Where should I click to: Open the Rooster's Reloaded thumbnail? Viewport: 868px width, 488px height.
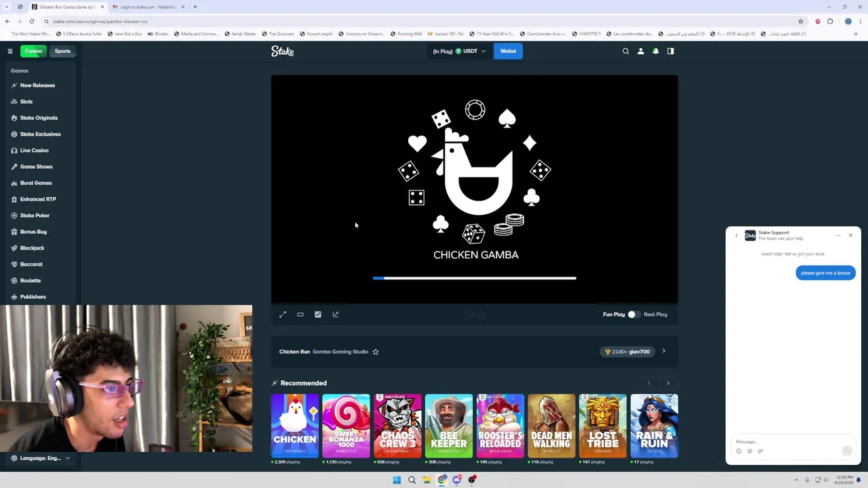click(500, 426)
